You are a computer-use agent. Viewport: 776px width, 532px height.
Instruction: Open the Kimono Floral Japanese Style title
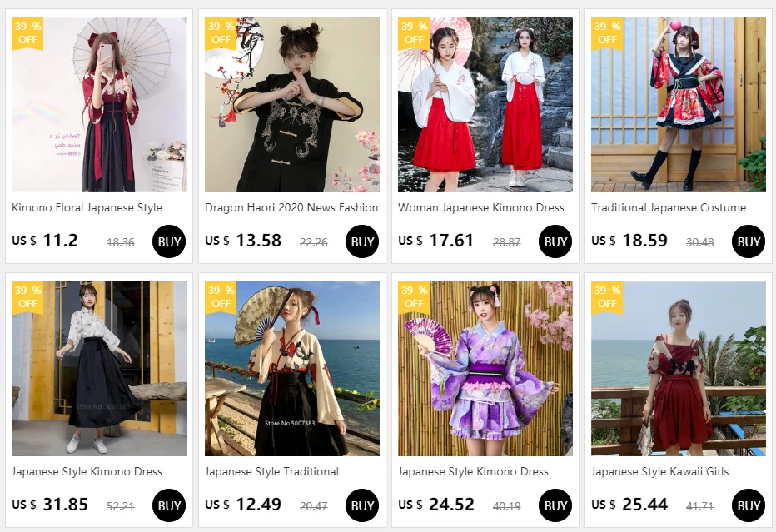pos(87,208)
